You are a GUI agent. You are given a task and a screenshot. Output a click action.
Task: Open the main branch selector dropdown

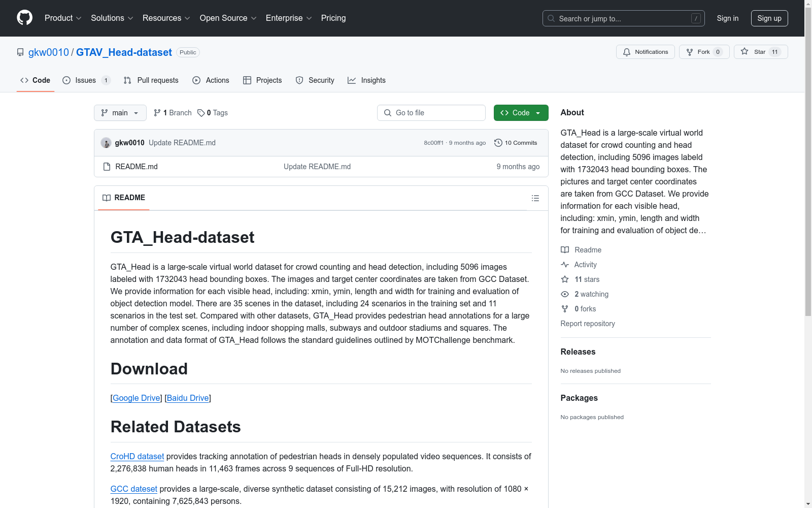pyautogui.click(x=120, y=113)
